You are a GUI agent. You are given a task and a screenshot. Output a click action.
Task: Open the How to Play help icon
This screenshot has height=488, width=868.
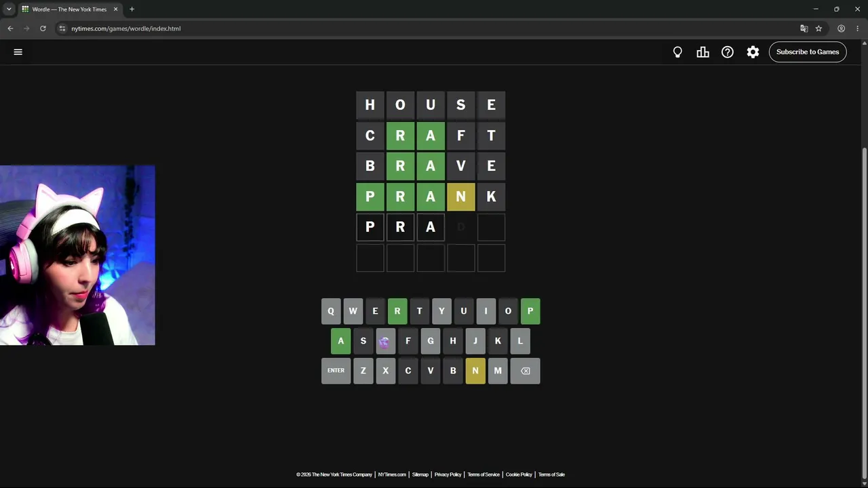tap(728, 52)
